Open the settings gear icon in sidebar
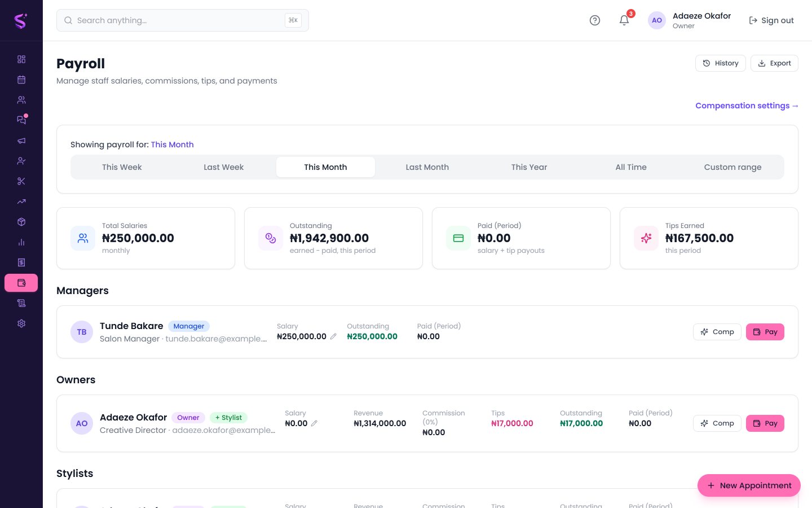 (21, 323)
